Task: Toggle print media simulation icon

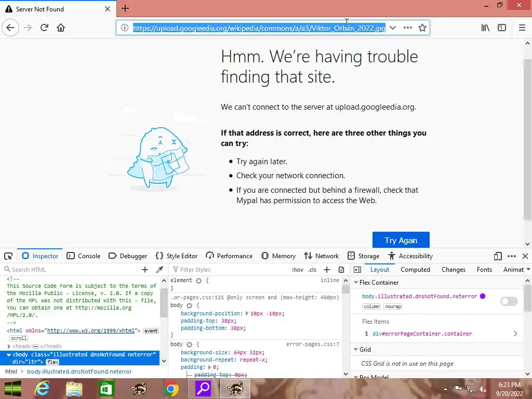Action: 341,270
